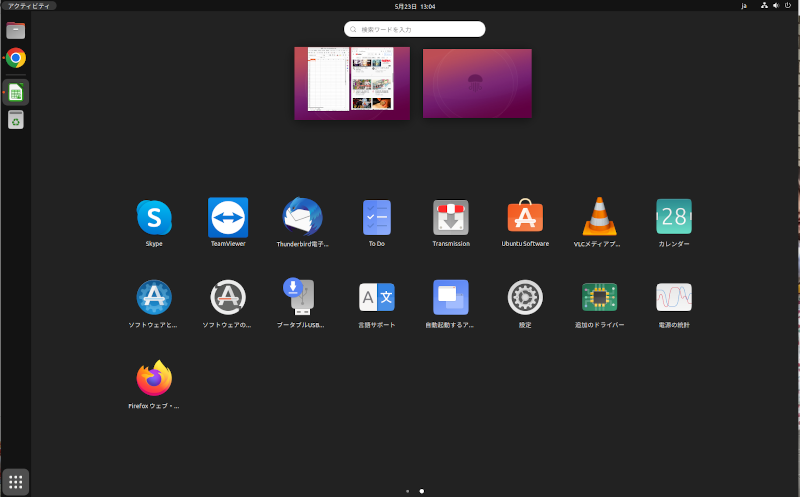Open Files manager in the dock
This screenshot has height=497, width=800.
16,31
